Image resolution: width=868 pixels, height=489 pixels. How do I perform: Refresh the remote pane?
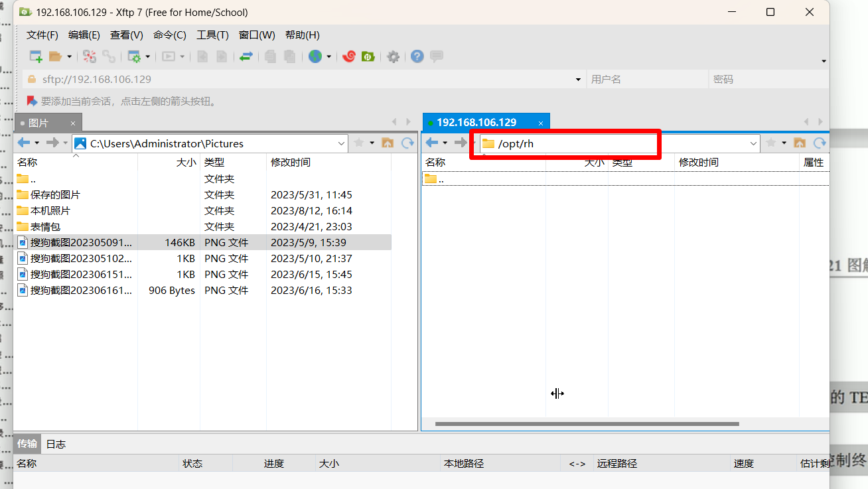click(820, 143)
